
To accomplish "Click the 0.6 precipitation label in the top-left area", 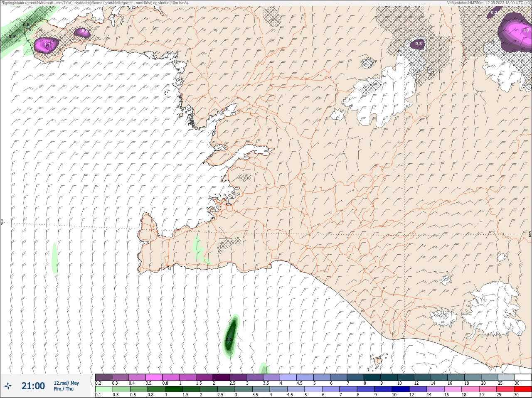I will pos(26,25).
